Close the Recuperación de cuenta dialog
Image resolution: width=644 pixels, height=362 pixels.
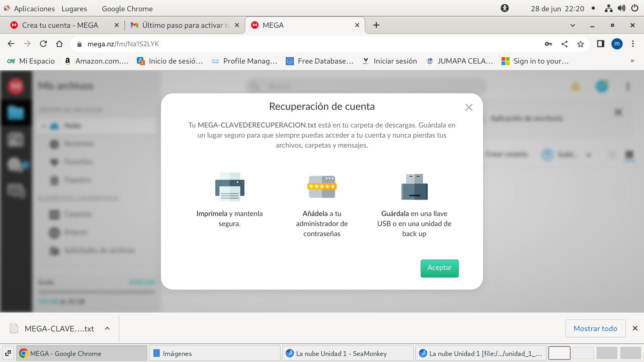[x=469, y=107]
